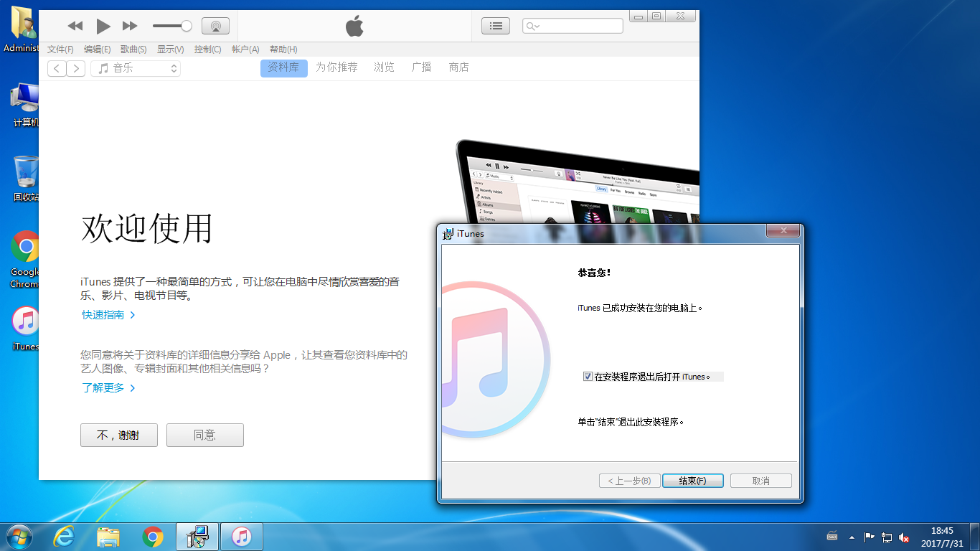Switch to the 为你推荐 tab

pos(336,67)
